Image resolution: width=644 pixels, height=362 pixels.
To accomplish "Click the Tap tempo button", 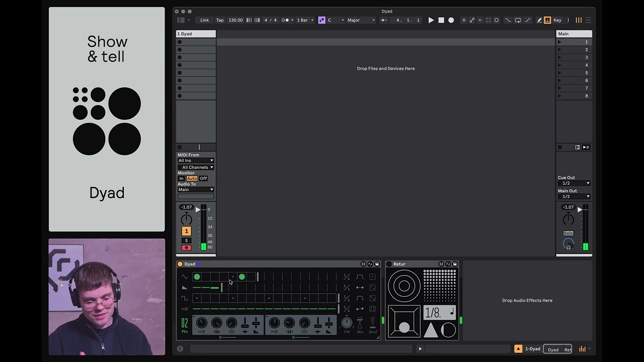I will (220, 20).
